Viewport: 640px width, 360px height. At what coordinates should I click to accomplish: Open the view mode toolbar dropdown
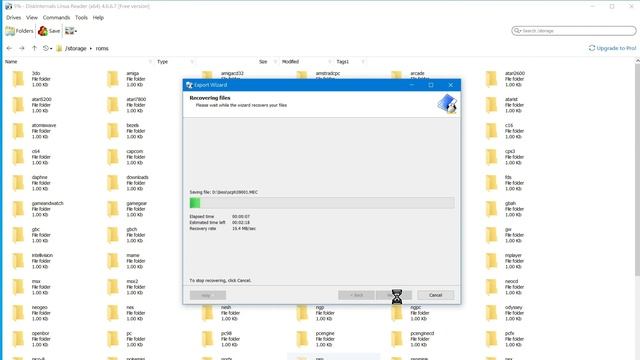[x=71, y=31]
